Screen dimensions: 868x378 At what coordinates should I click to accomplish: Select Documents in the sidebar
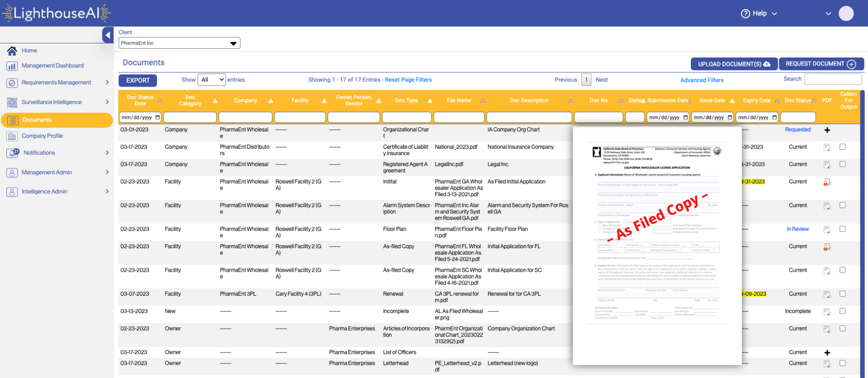(57, 120)
